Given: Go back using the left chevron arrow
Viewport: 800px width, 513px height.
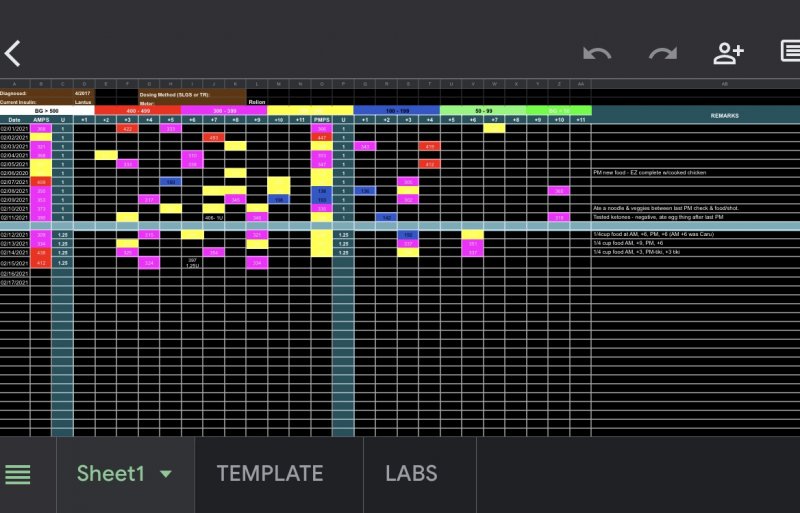Looking at the screenshot, I should (13, 53).
